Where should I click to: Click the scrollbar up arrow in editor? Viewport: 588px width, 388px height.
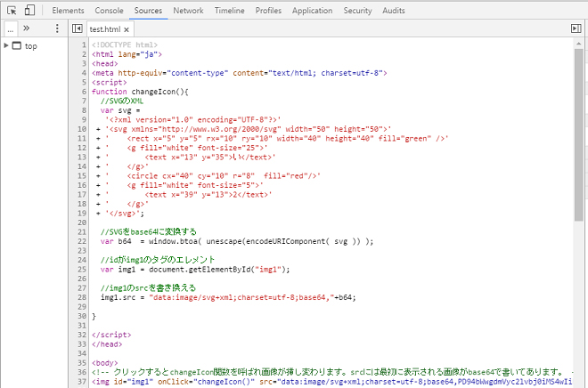(578, 44)
